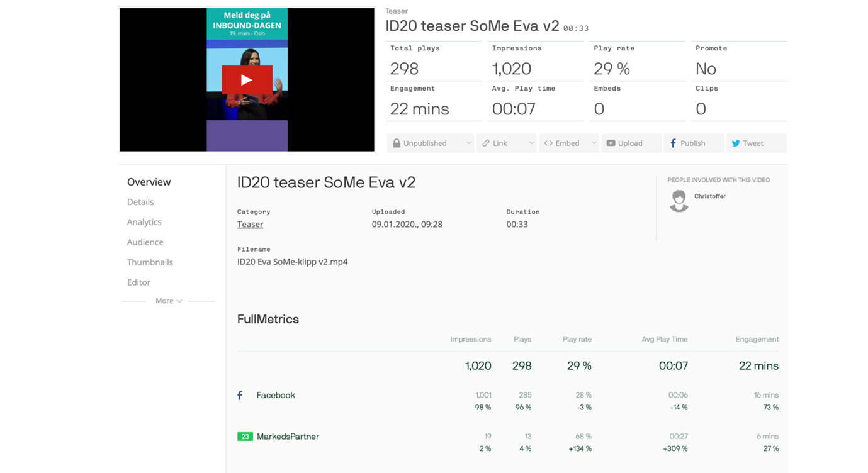Expand the Link dropdown chevron
Image resolution: width=868 pixels, height=473 pixels.
click(531, 143)
